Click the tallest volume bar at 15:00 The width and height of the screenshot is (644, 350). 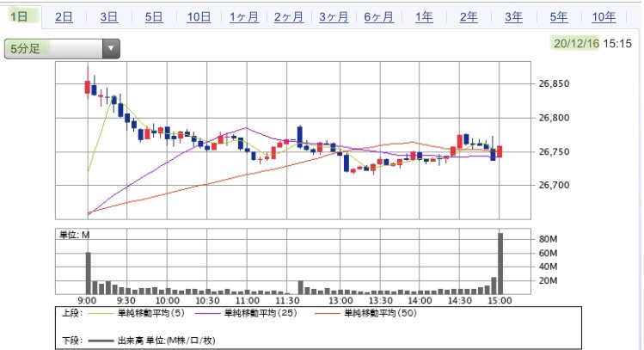[500, 263]
